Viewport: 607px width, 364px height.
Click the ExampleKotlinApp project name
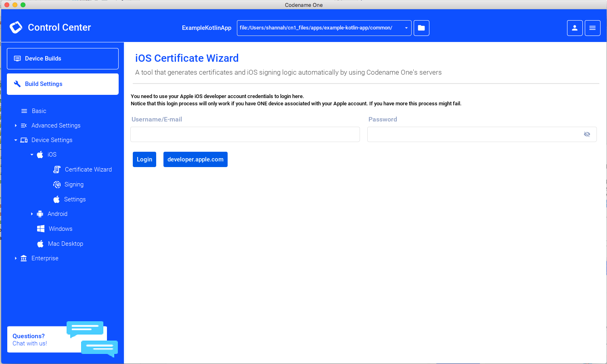coord(207,28)
